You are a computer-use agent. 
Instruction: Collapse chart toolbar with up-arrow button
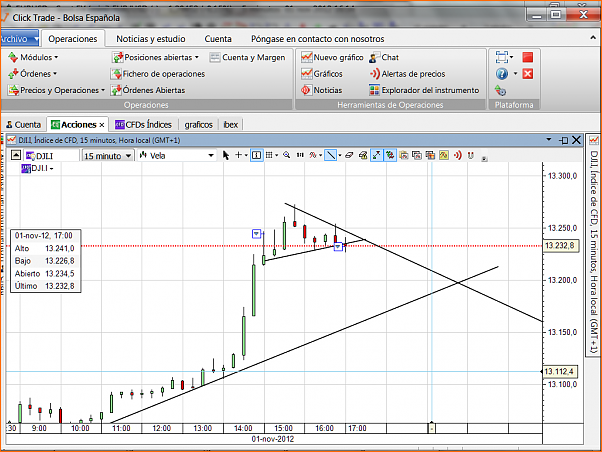pyautogui.click(x=16, y=155)
